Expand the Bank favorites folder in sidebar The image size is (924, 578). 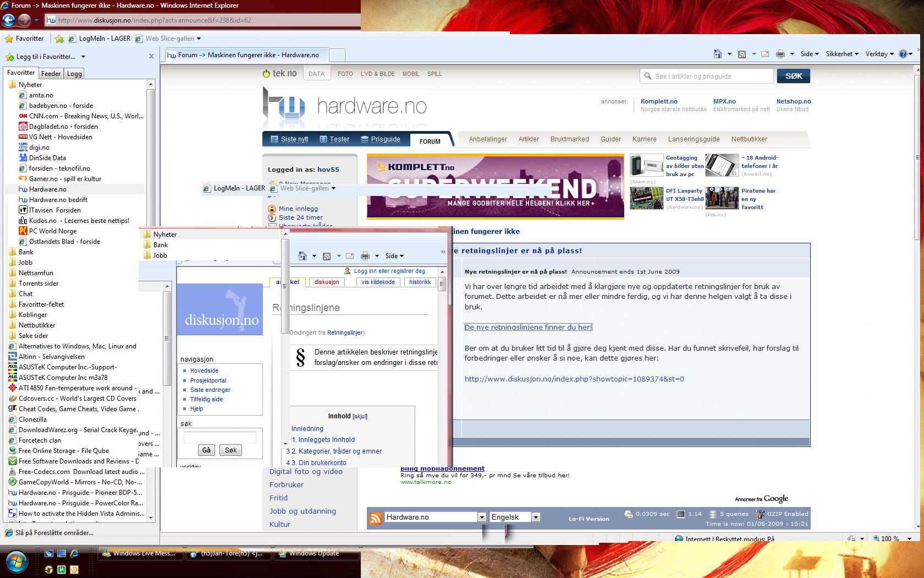(x=21, y=252)
